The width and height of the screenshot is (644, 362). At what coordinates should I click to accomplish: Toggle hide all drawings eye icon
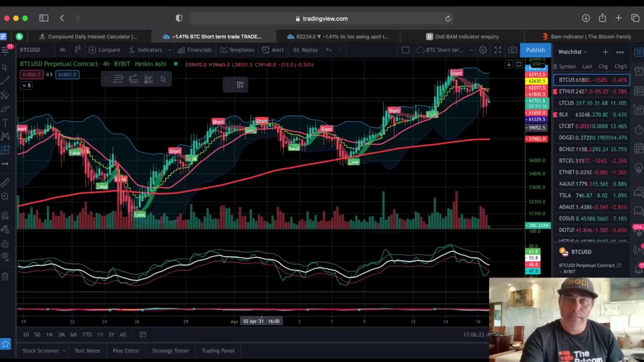pos(5,256)
